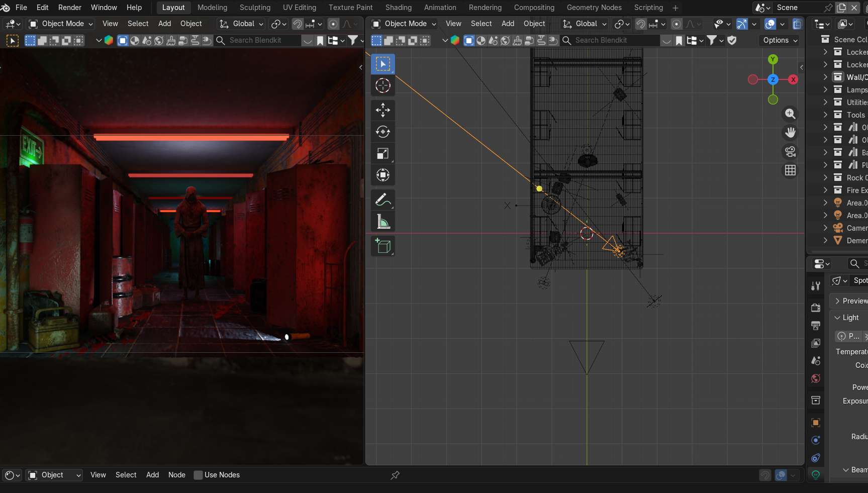
Task: Toggle the camera view icon
Action: [x=790, y=151]
